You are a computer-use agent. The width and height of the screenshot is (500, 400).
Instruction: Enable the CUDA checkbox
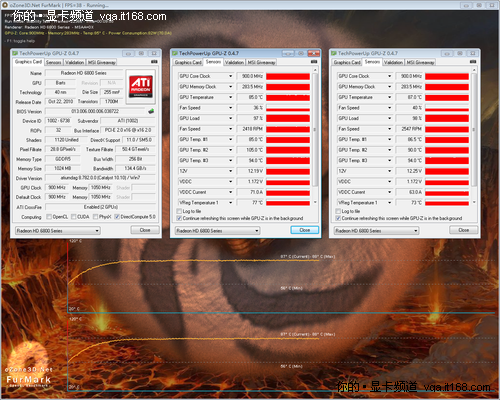click(74, 217)
